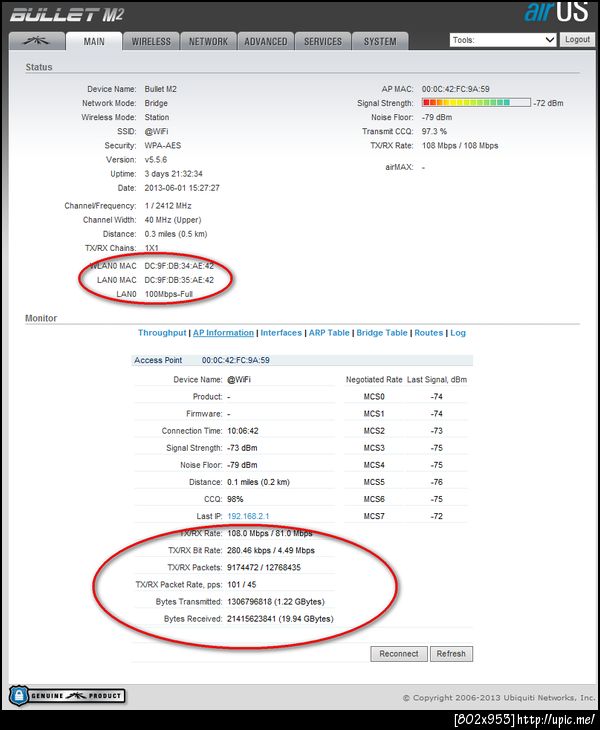Click the Logout button
This screenshot has height=730, width=600.
(577, 40)
